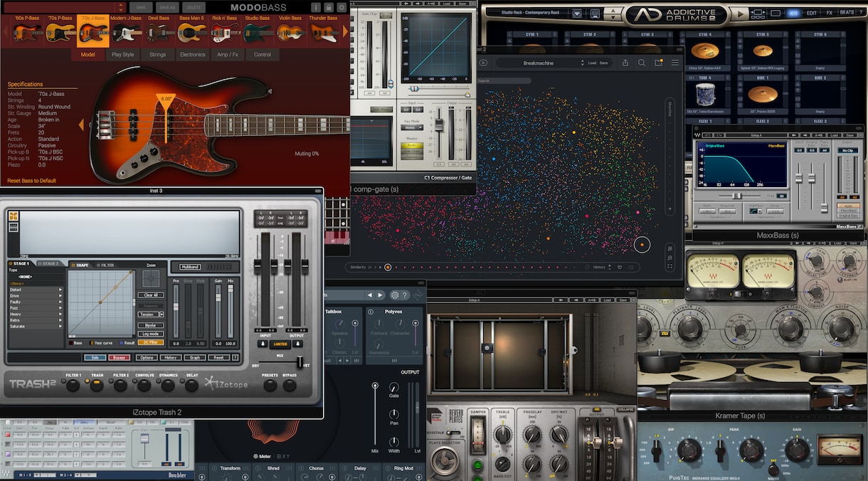Enable Bipolar mode in Trash 2
The height and width of the screenshot is (481, 868).
click(150, 325)
